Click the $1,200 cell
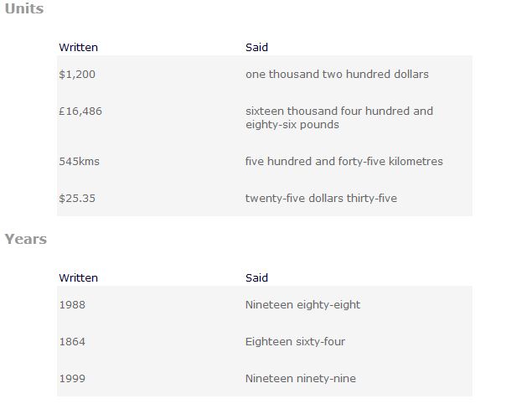532x404 pixels. 77,75
